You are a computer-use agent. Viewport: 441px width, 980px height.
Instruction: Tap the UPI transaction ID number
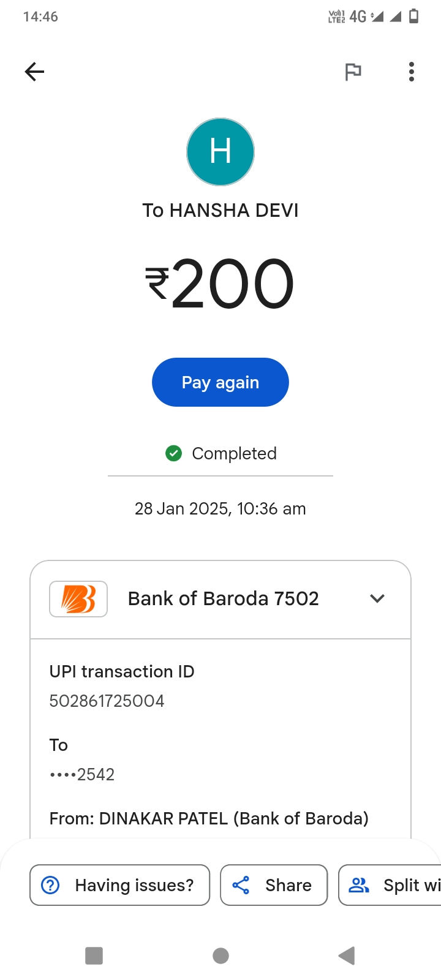(107, 701)
